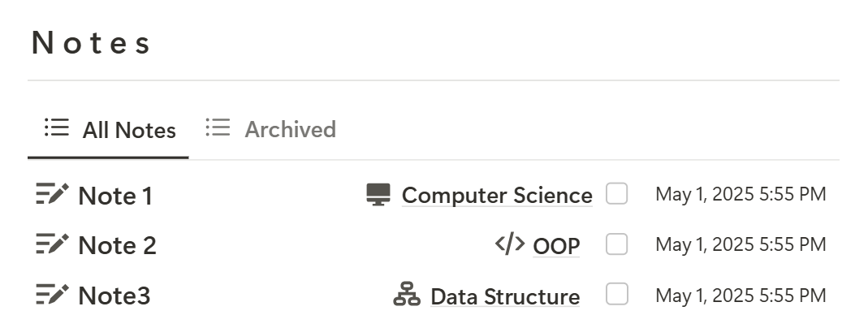Click the list icon on All Notes tab
The width and height of the screenshot is (868, 328).
(x=57, y=127)
